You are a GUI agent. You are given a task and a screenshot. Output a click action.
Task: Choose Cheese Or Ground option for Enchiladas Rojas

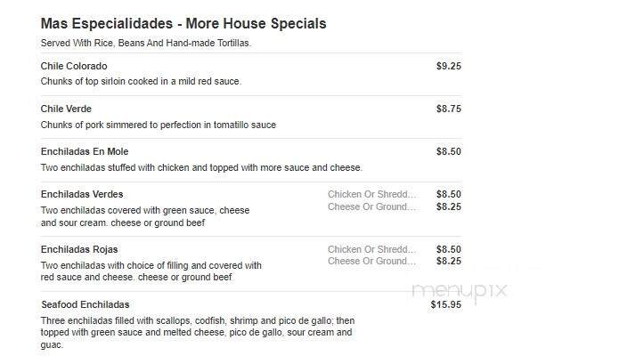(371, 262)
